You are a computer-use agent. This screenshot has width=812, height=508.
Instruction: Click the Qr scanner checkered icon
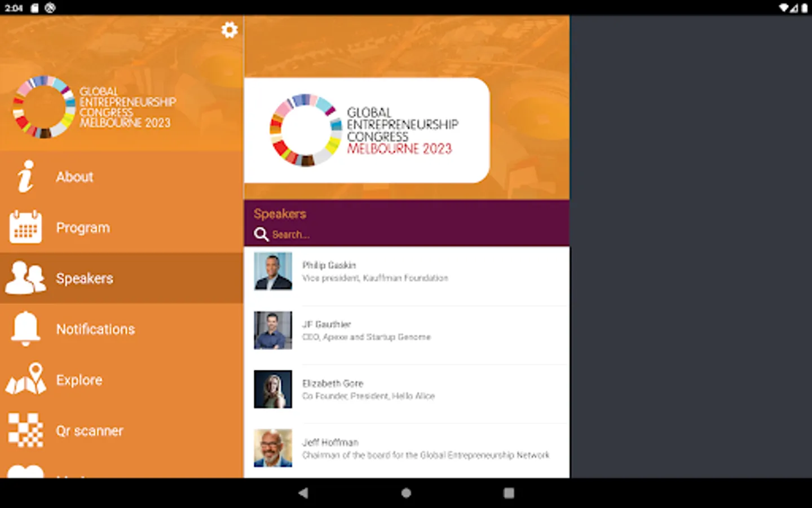[x=25, y=430]
